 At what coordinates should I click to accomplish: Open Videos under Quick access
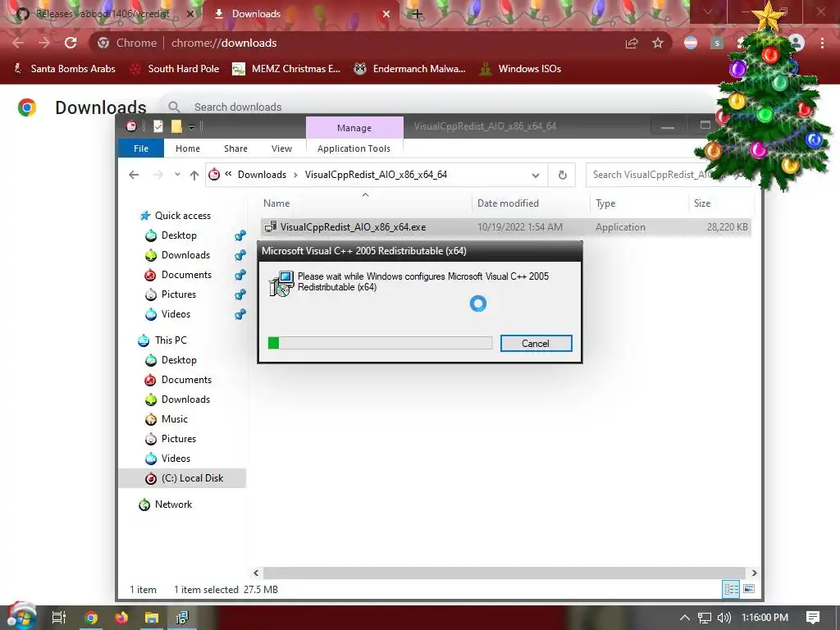[x=167, y=314]
